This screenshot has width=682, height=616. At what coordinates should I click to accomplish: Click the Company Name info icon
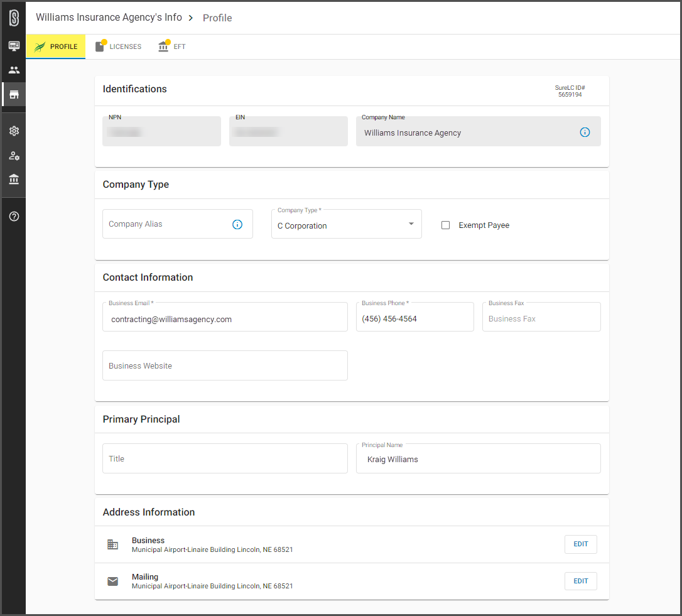point(585,132)
